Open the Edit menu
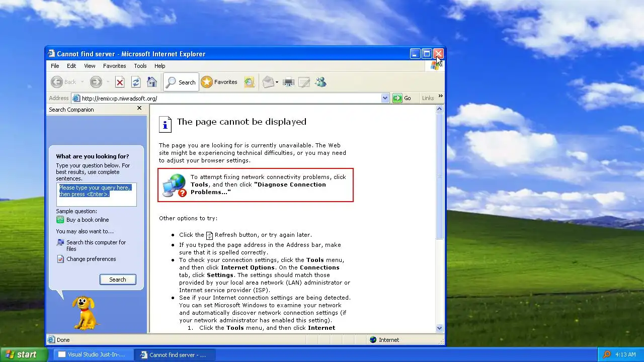 pyautogui.click(x=71, y=66)
